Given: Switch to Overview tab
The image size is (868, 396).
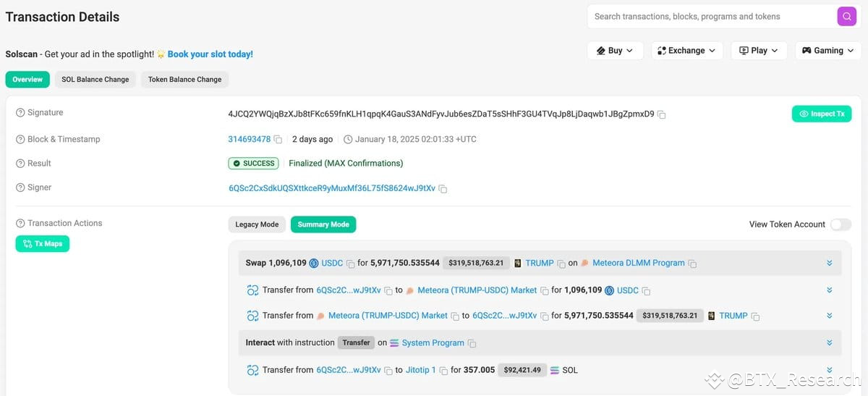Looking at the screenshot, I should point(27,80).
